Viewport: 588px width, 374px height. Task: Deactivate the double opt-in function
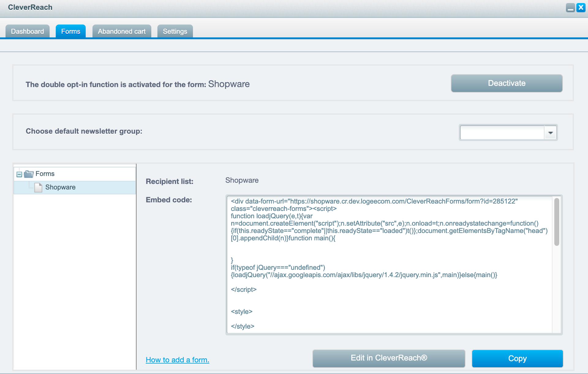click(507, 83)
